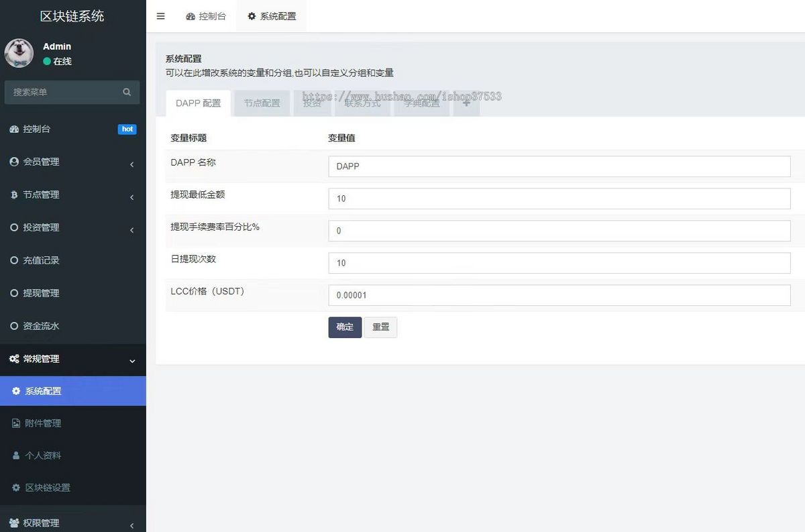Open 个人资料 in the sidebar
Image resolution: width=805 pixels, height=532 pixels.
72,456
